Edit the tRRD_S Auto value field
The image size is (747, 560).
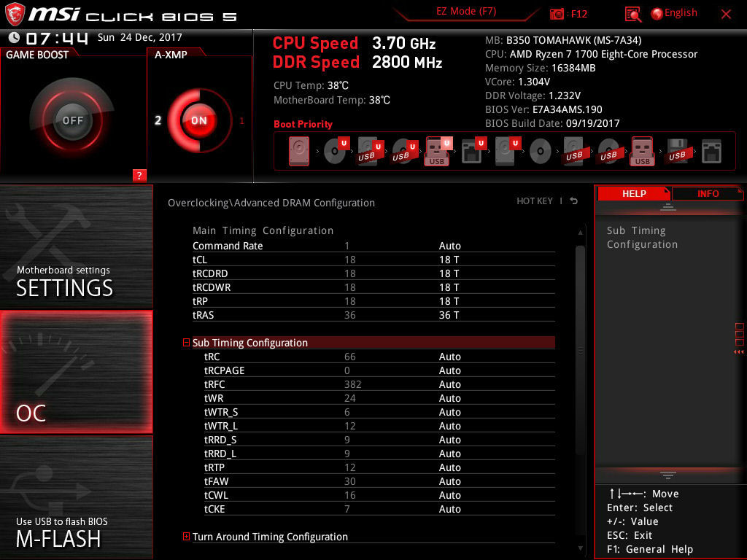(449, 440)
